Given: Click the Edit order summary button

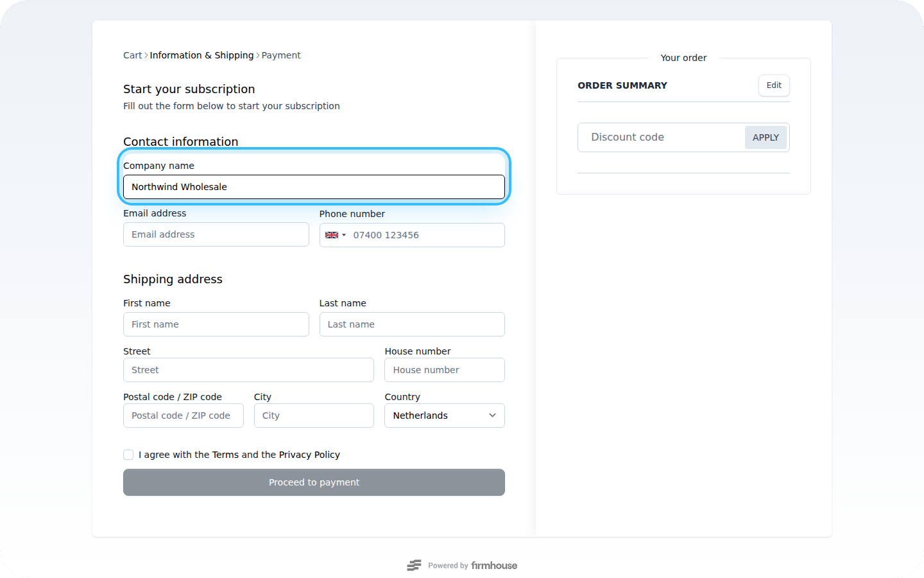Looking at the screenshot, I should click(774, 85).
